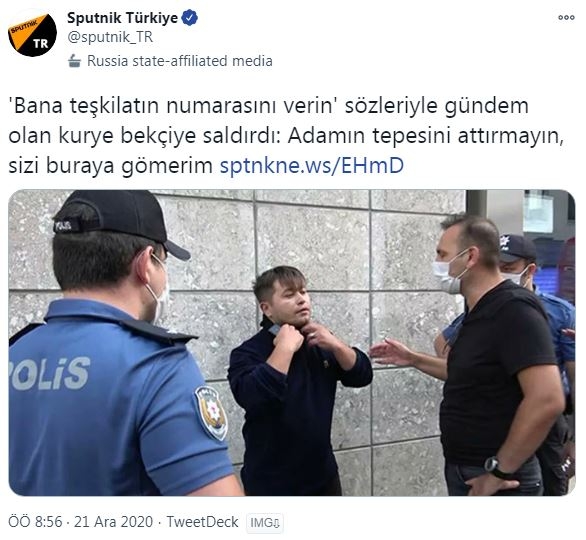586x540 pixels.
Task: Click the tweet timestamp ÖÖ 8:56
Action: pos(35,522)
